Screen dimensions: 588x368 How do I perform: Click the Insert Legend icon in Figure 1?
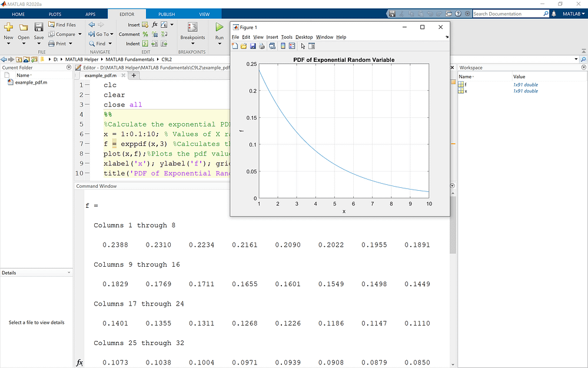292,46
